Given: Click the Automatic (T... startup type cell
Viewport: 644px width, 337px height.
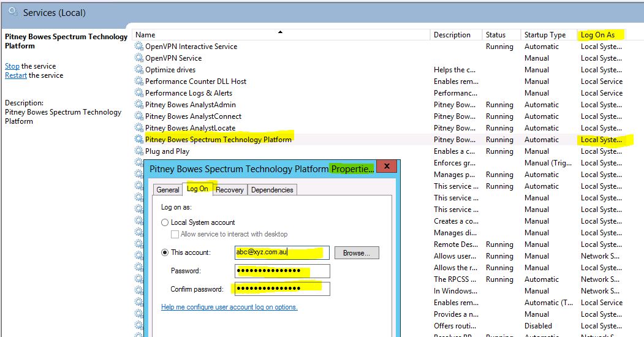Looking at the screenshot, I should 548,303.
